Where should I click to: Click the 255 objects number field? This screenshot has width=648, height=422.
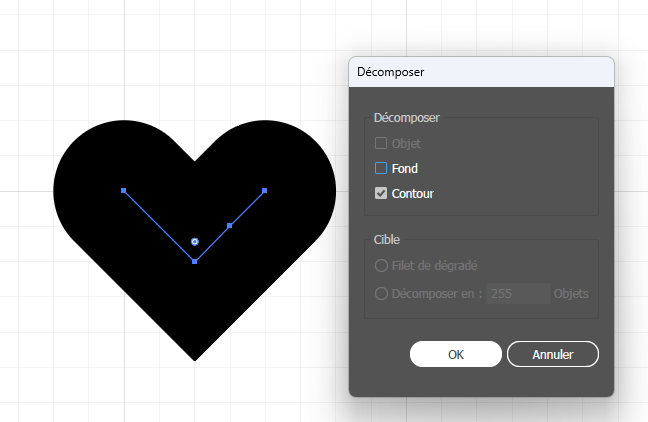click(517, 294)
